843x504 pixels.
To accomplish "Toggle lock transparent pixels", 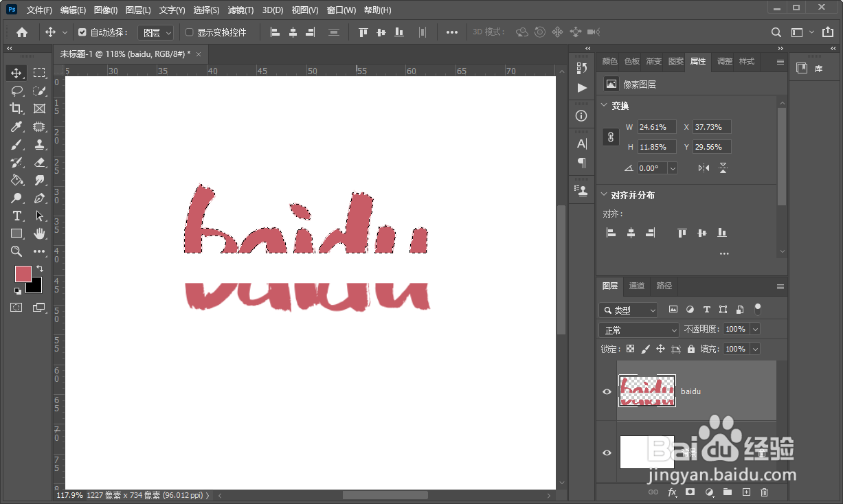I will [x=630, y=349].
